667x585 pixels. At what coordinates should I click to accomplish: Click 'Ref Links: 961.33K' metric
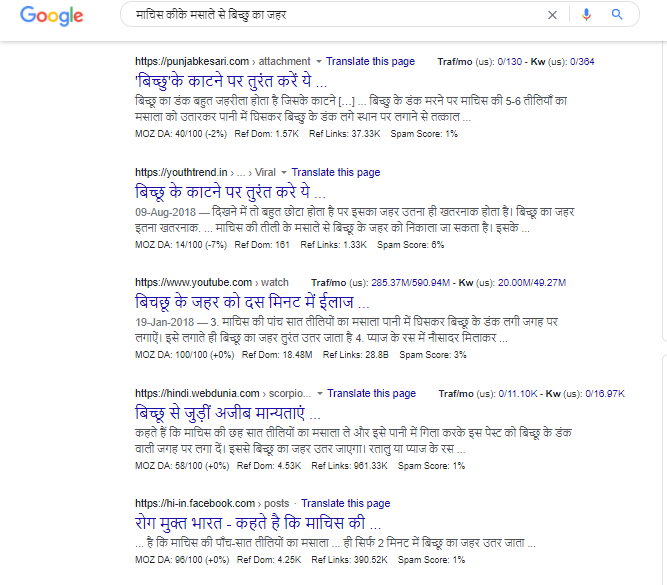click(349, 466)
